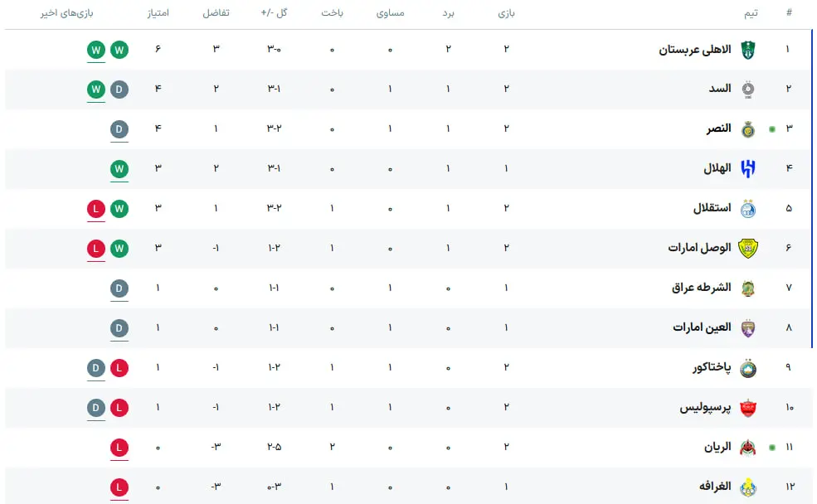Viewport: 817px width, 504px height.
Task: Click the Al-Ahli Saudi green crest logo
Action: (748, 50)
